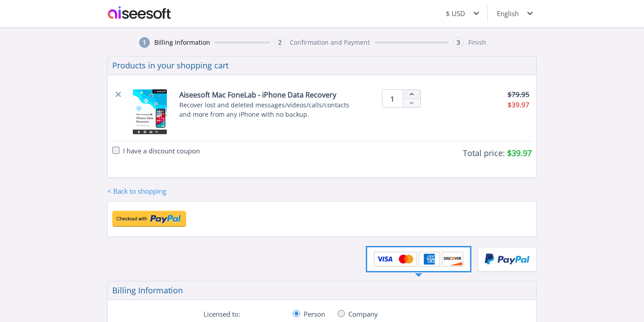Select the Visa card payment icon
The width and height of the screenshot is (644, 322).
tap(385, 258)
